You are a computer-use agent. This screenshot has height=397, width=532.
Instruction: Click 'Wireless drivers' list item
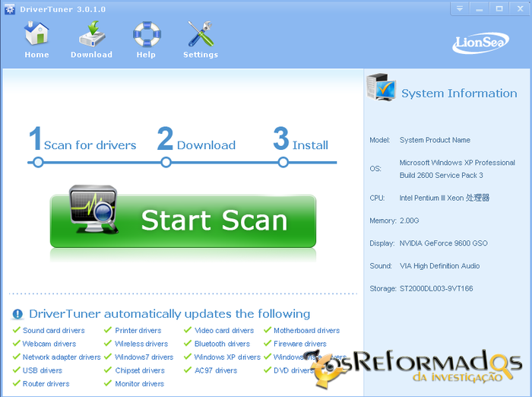[141, 344]
